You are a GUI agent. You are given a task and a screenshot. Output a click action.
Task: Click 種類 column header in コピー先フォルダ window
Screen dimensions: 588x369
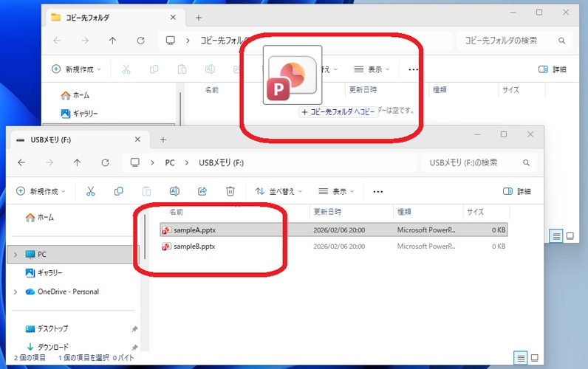pyautogui.click(x=440, y=90)
